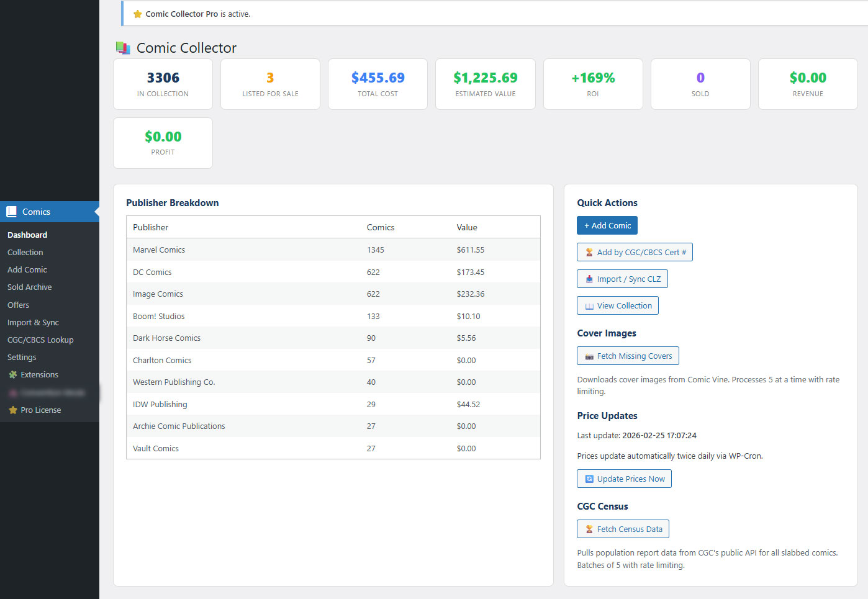Click the Pro License star icon
The height and width of the screenshot is (599, 868).
coord(12,410)
